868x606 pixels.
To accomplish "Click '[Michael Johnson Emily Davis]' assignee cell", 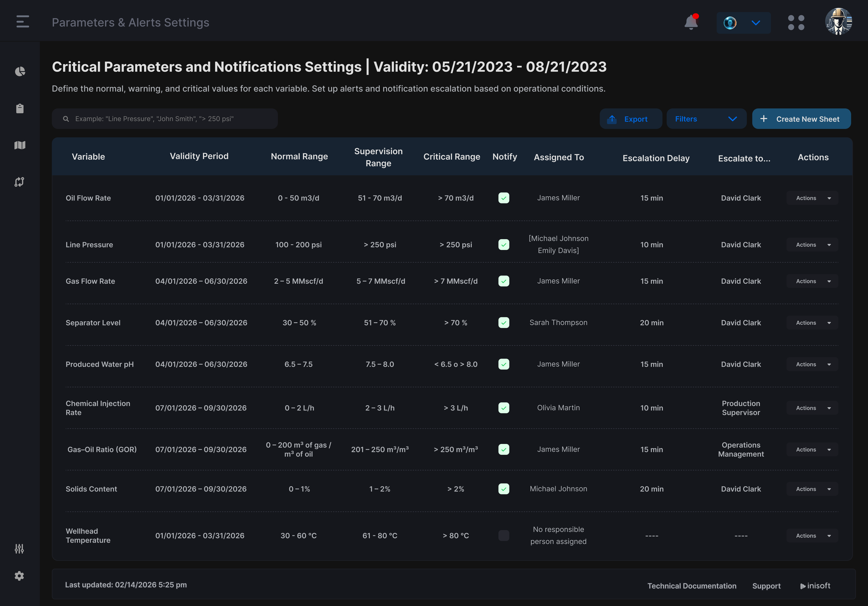I will coord(558,244).
